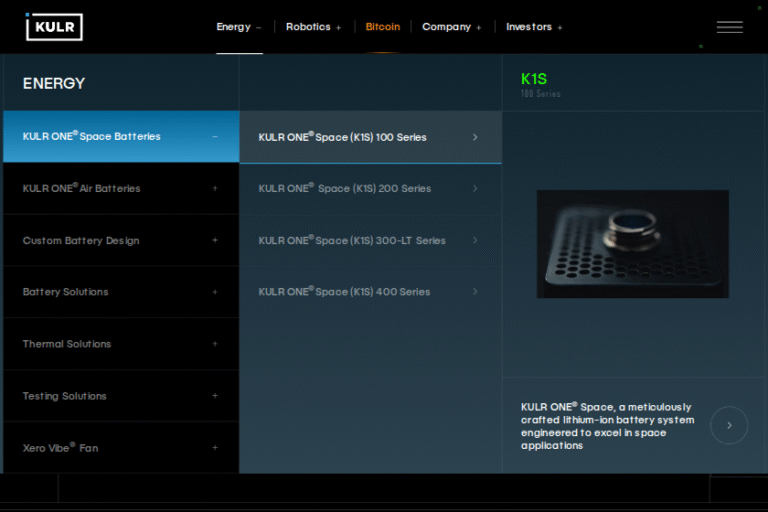Expand KULR ONE Air Batteries section
Screen dimensions: 768x512
click(x=215, y=189)
